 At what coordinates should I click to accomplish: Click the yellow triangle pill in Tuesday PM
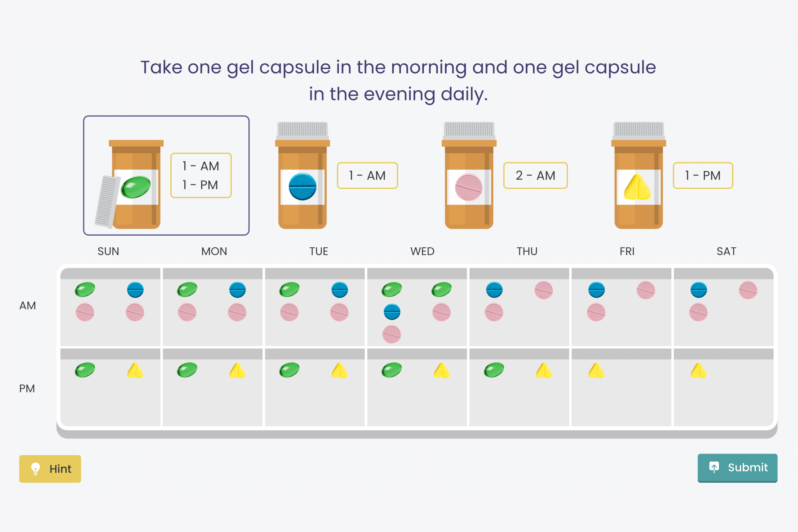[x=339, y=371]
